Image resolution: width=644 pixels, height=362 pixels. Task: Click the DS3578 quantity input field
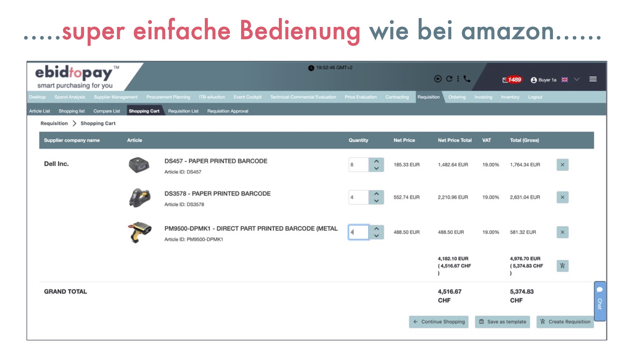click(x=358, y=197)
